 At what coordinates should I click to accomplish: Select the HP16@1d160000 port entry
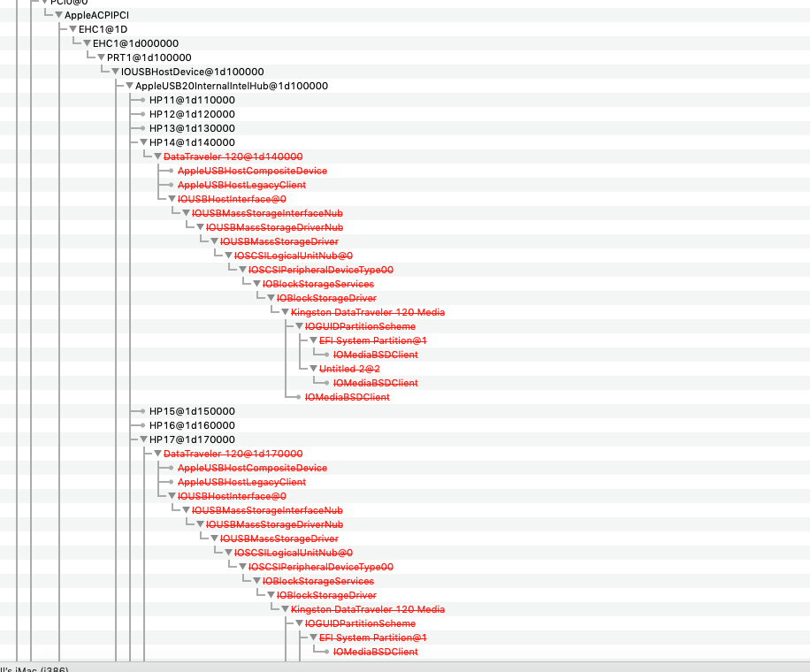coord(192,425)
